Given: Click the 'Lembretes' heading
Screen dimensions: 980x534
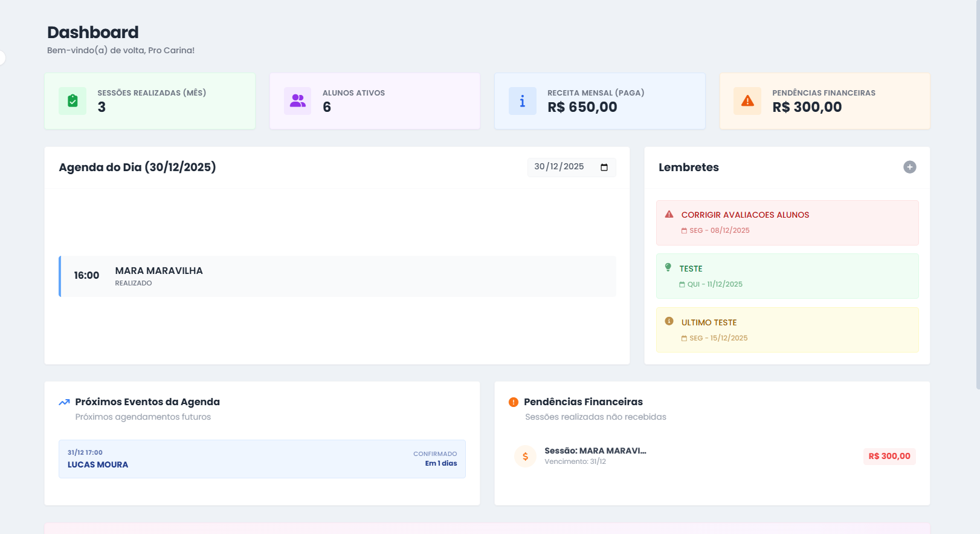Looking at the screenshot, I should click(689, 167).
